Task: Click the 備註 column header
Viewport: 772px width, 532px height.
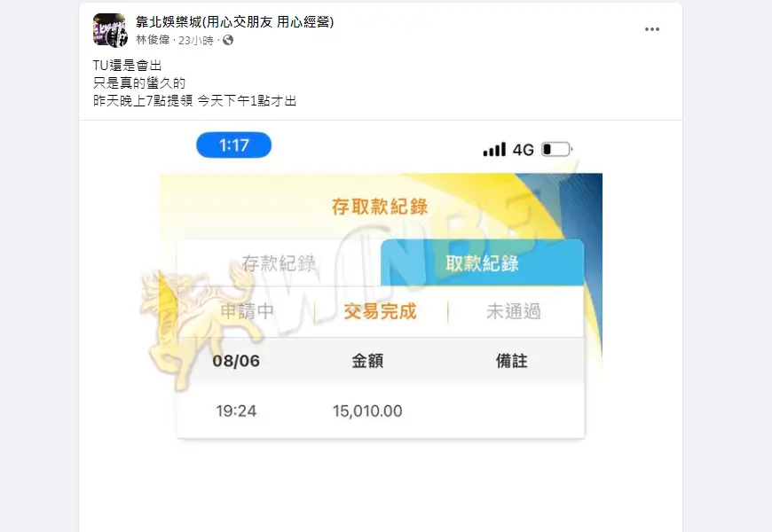Action: 511,361
